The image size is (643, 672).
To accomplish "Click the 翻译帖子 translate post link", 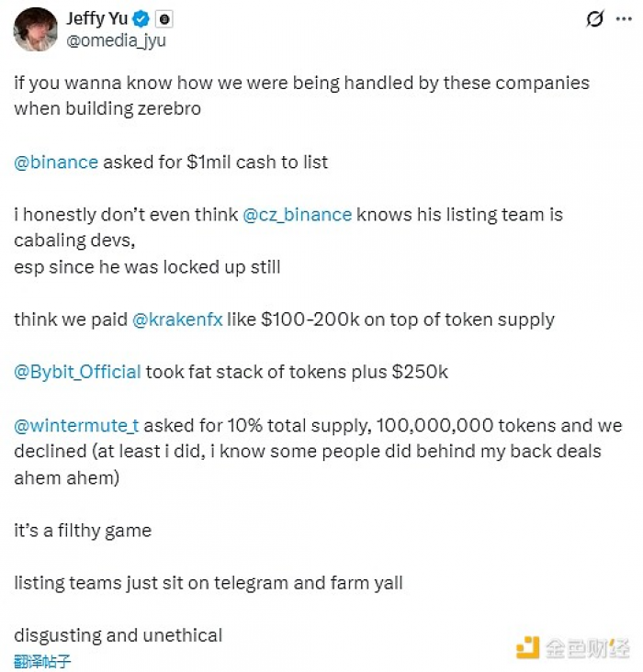I will pyautogui.click(x=42, y=660).
